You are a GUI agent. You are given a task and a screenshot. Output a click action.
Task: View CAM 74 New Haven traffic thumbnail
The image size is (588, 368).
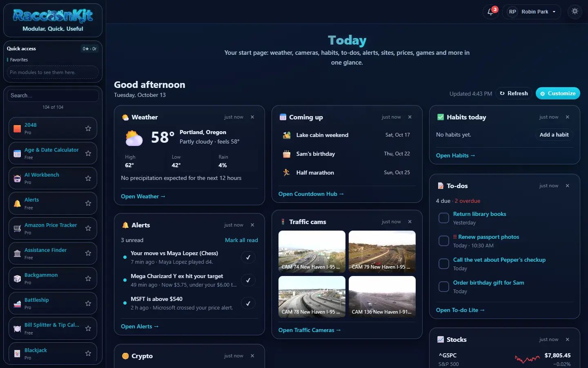click(312, 251)
